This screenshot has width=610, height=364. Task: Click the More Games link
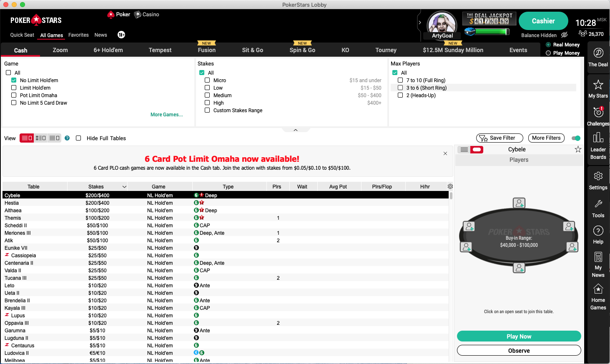(x=166, y=114)
